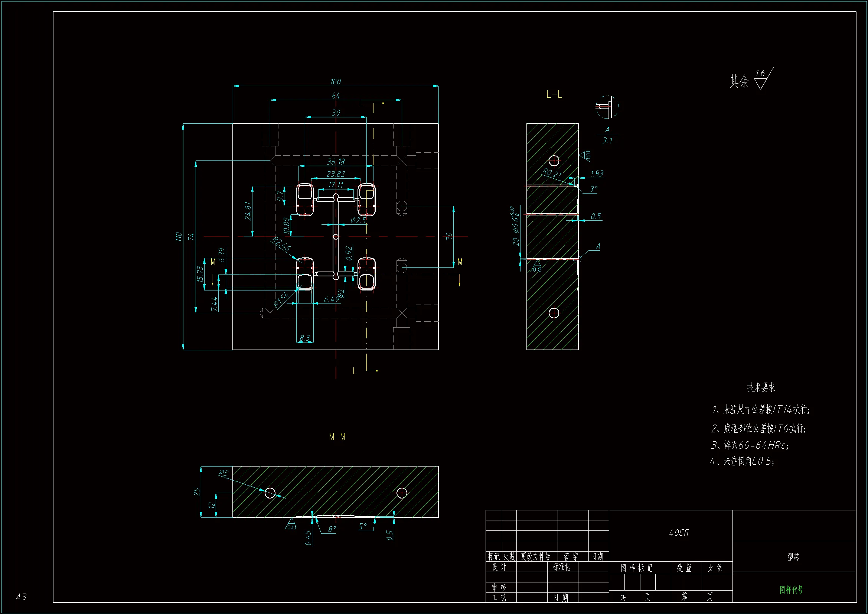Click the 淬火60-64HRc technical note

pos(750,445)
